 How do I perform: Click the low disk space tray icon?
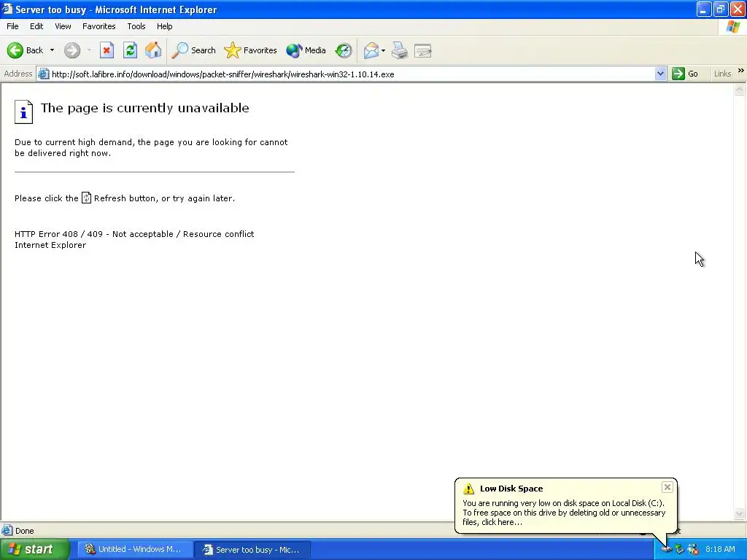click(x=667, y=550)
